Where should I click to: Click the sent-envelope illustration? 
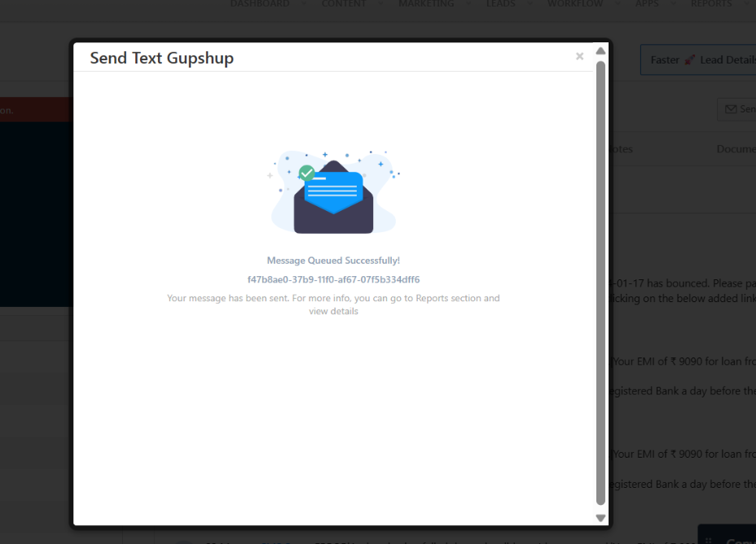coord(334,191)
